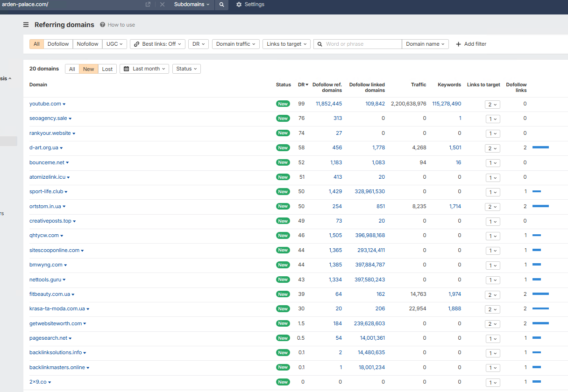Open the d-art.org.ua domain link
568x392 pixels.
[x=44, y=148]
